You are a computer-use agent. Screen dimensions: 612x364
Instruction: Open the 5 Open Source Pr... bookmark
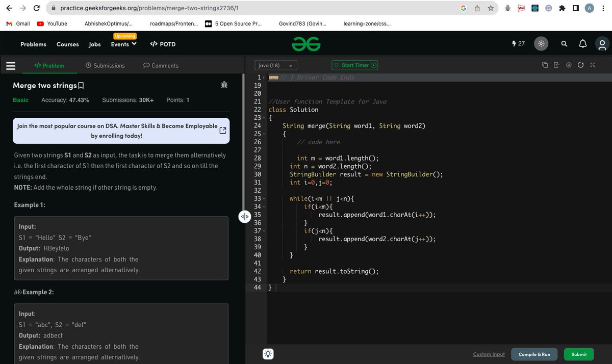pos(234,23)
